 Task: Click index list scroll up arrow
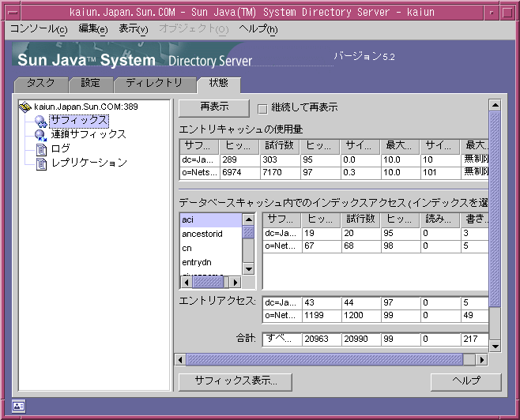(x=248, y=219)
